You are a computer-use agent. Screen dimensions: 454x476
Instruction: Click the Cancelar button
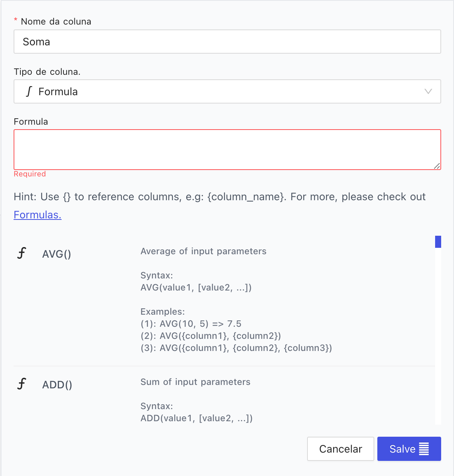click(x=340, y=449)
